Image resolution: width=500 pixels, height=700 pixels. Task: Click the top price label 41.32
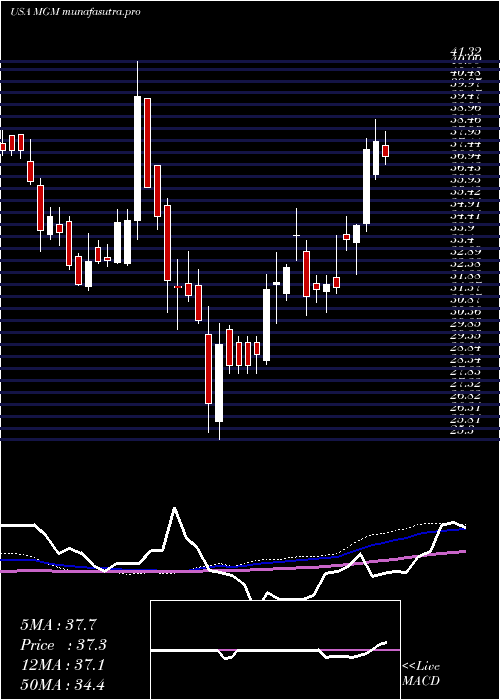point(465,53)
